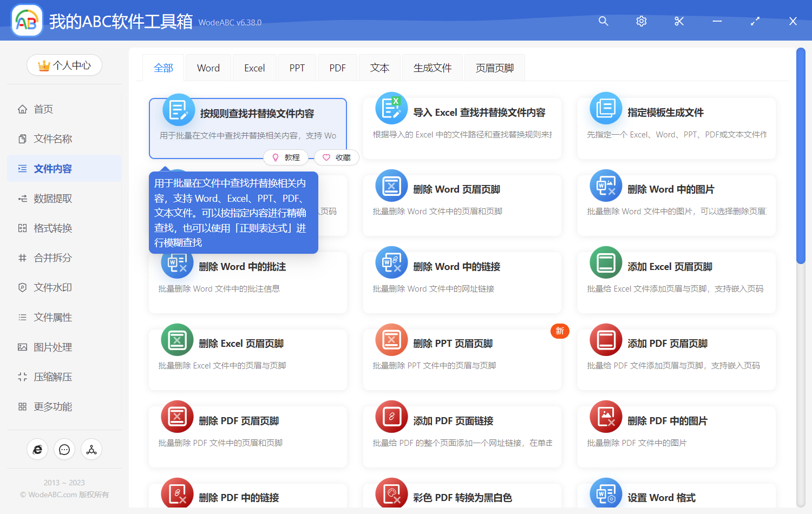Click the network share icon at sidebar bottom
This screenshot has height=514, width=812.
[91, 450]
